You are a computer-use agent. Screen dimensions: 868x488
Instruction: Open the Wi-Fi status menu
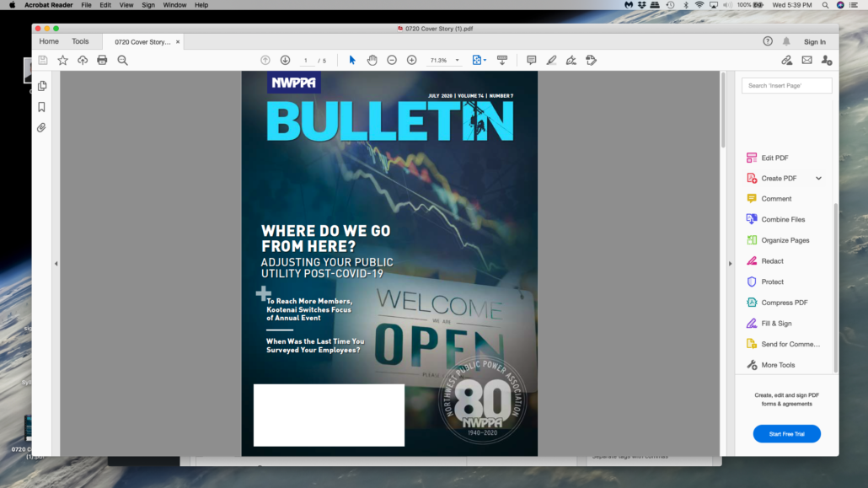(699, 5)
